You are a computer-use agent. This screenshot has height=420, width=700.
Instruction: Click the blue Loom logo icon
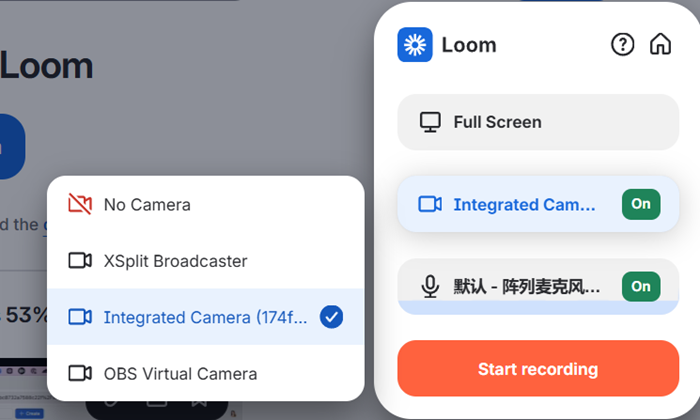point(415,45)
